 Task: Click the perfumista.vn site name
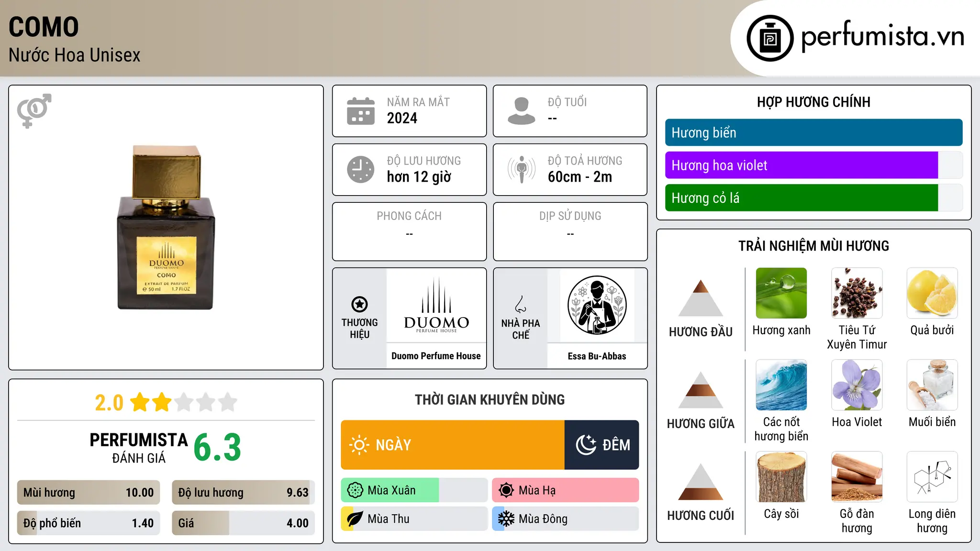(x=882, y=36)
